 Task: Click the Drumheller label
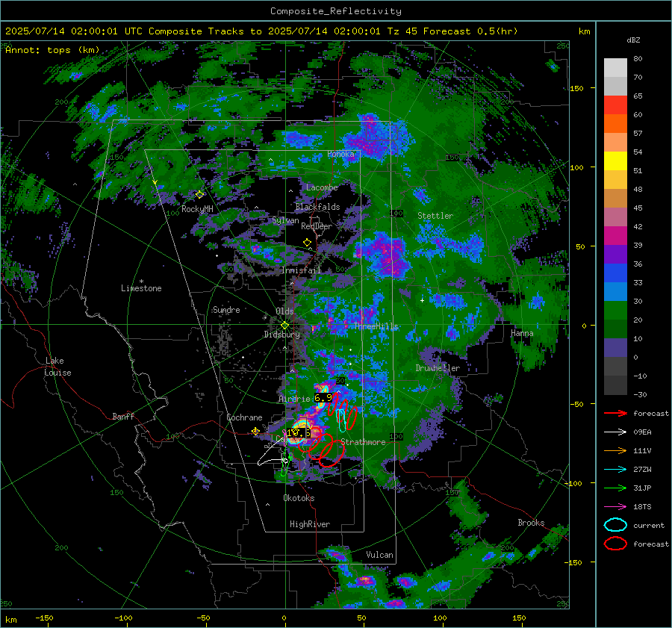coord(438,368)
